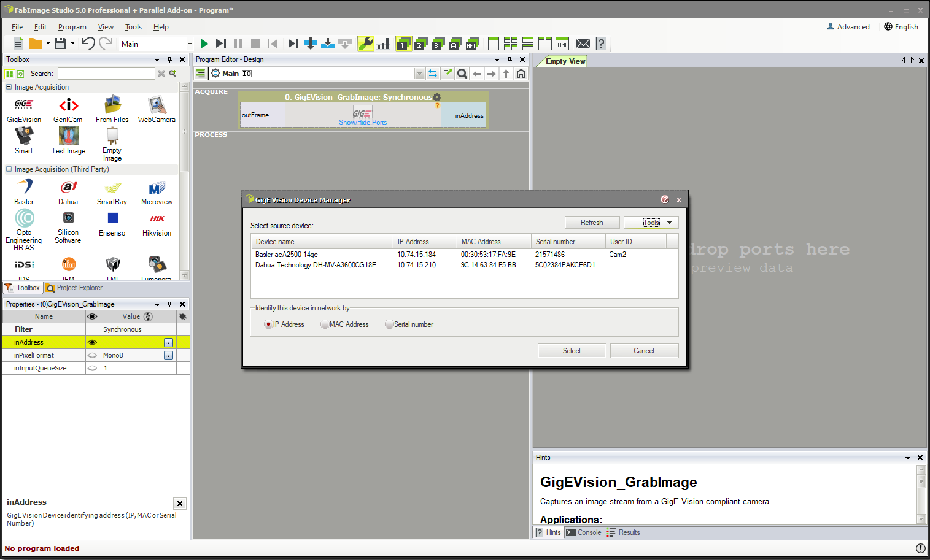Open help icon in GigE Vision Device Manager
Screen dimensions: 930x560
(665, 199)
